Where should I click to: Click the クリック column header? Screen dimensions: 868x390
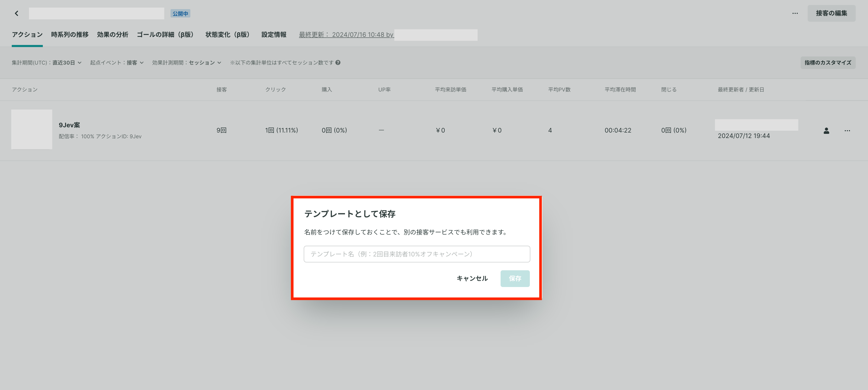click(x=275, y=89)
